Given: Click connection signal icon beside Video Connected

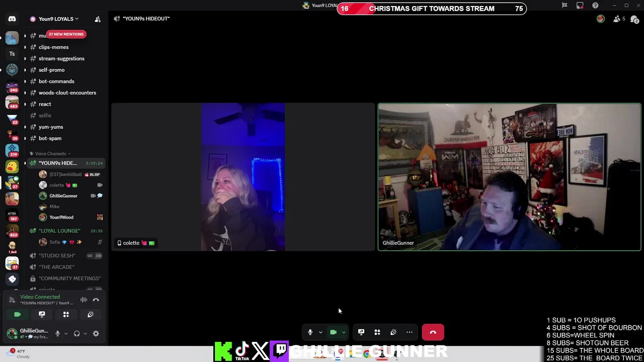Looking at the screenshot, I should coord(12,300).
